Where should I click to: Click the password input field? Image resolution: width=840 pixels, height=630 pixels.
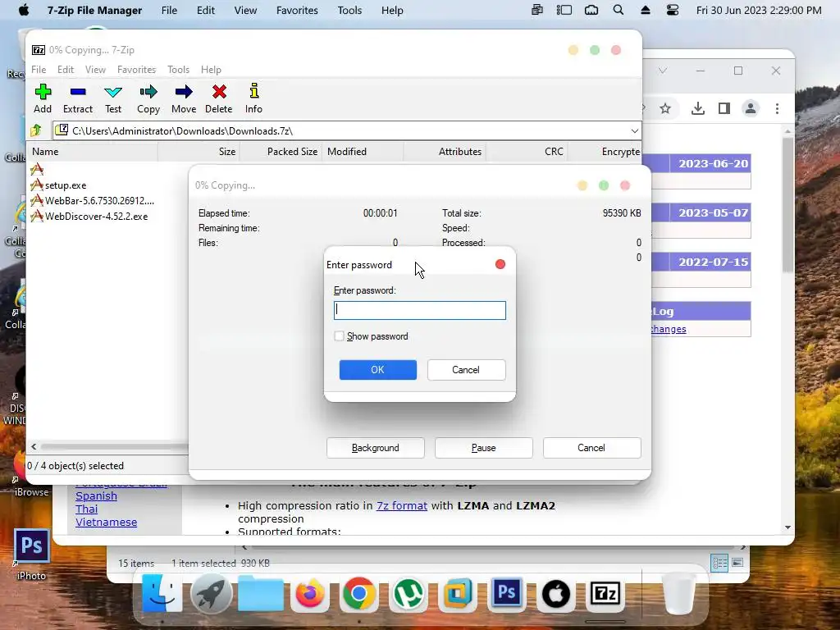coord(419,310)
